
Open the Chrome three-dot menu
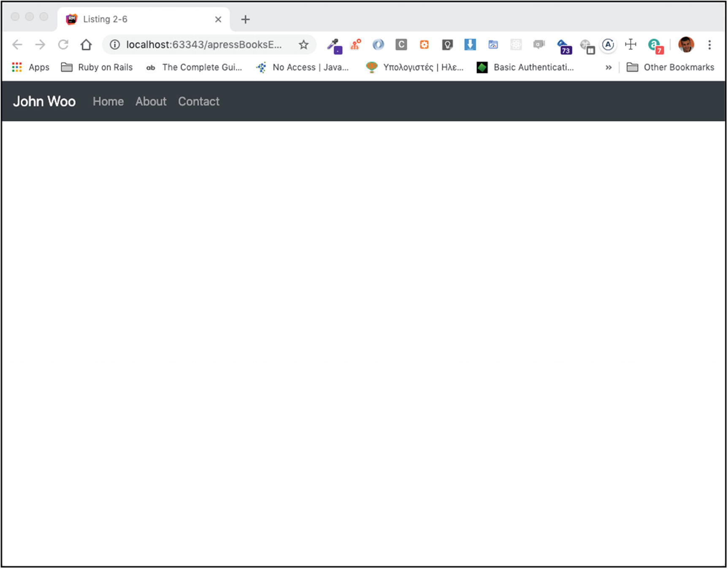click(x=709, y=45)
